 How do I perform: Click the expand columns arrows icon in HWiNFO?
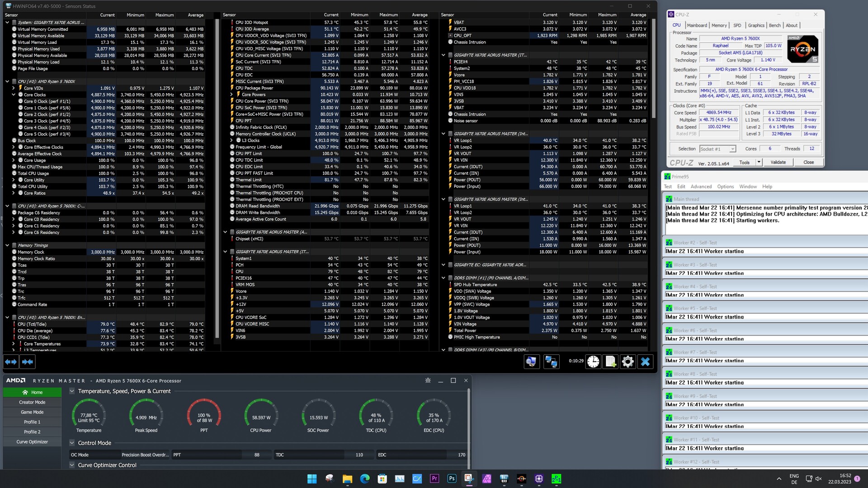coord(11,362)
